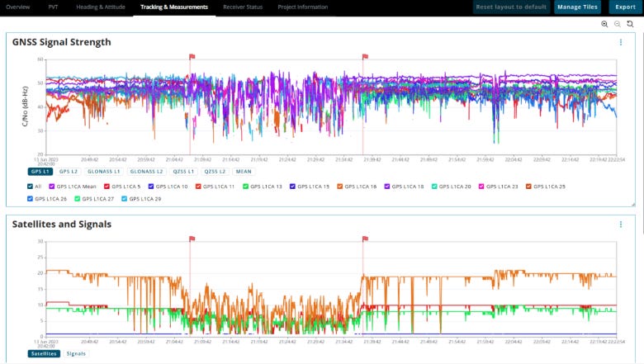Click the zoom out magnifier icon
The height and width of the screenshot is (364, 644).
(618, 24)
